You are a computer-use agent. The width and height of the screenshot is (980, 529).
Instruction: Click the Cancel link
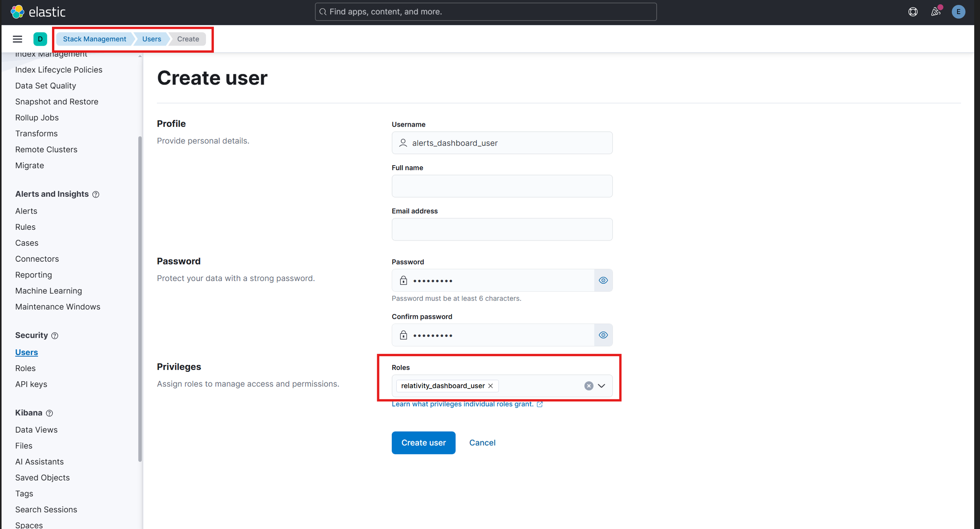482,443
